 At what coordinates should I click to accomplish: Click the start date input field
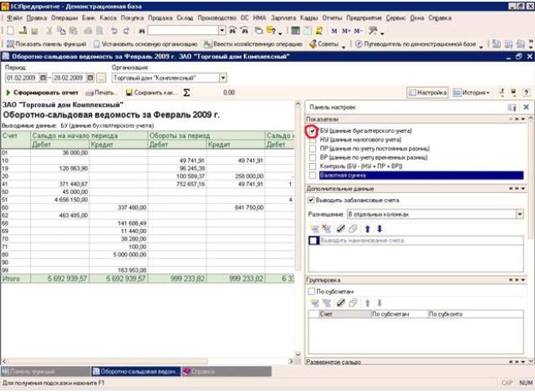[x=22, y=78]
